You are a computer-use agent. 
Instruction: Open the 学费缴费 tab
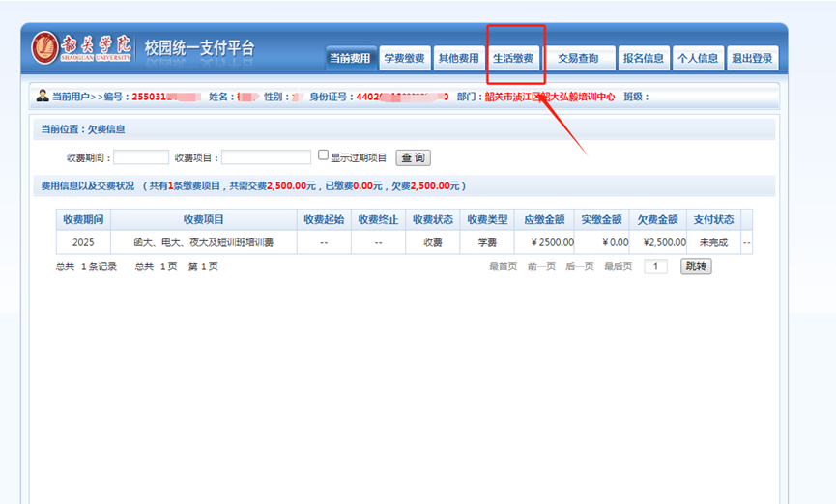(404, 58)
